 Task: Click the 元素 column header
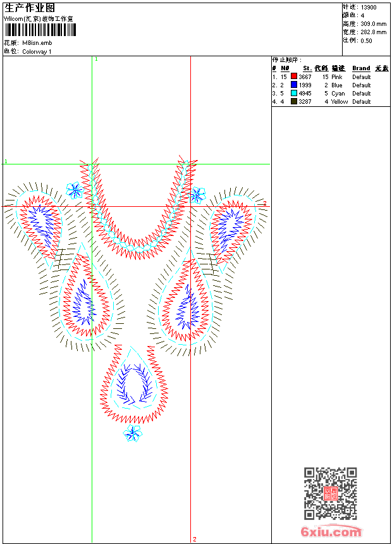tap(382, 68)
